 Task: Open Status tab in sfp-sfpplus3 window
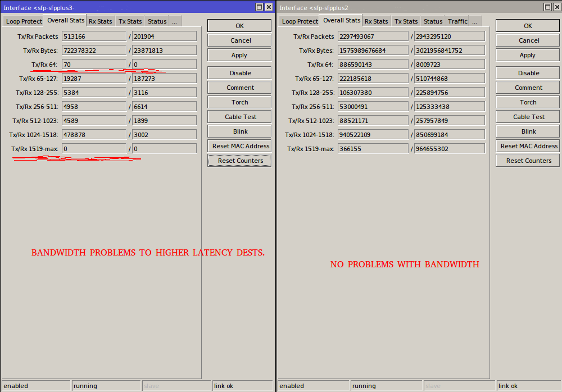click(x=157, y=21)
